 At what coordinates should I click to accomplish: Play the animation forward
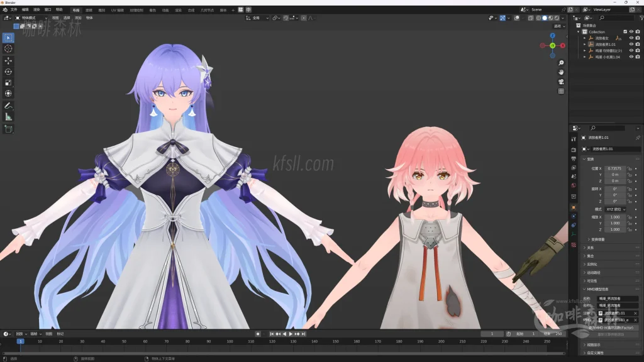pyautogui.click(x=291, y=334)
